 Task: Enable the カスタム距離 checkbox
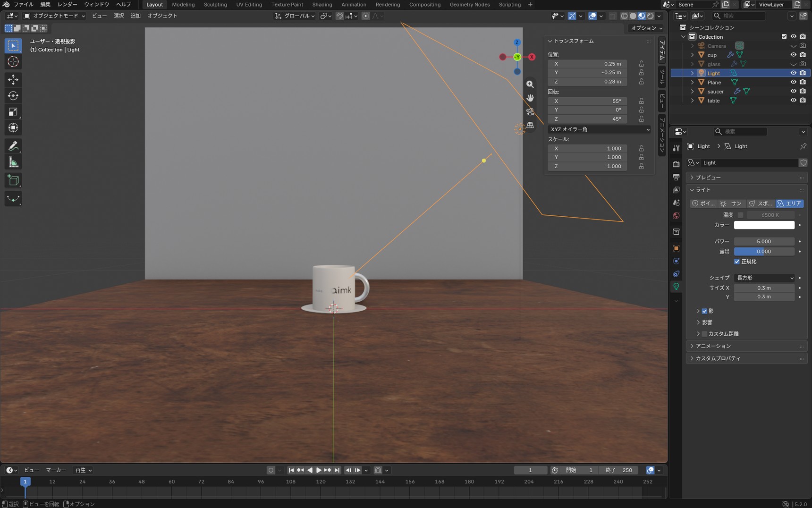click(704, 334)
